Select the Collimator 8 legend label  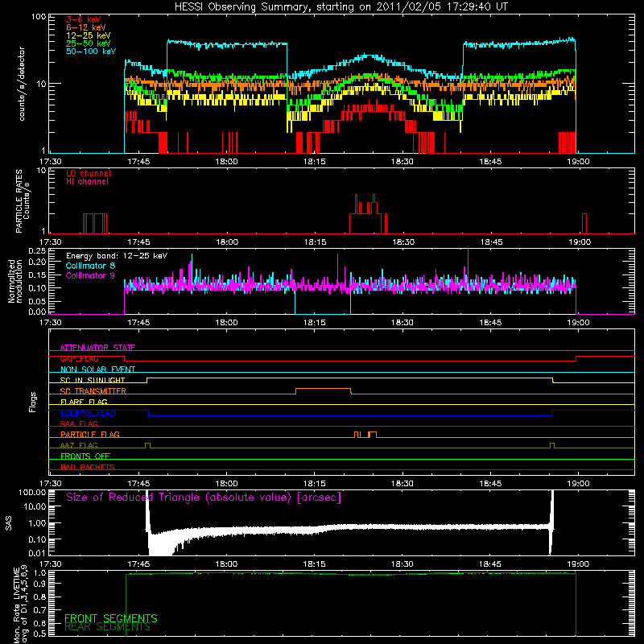(90, 266)
